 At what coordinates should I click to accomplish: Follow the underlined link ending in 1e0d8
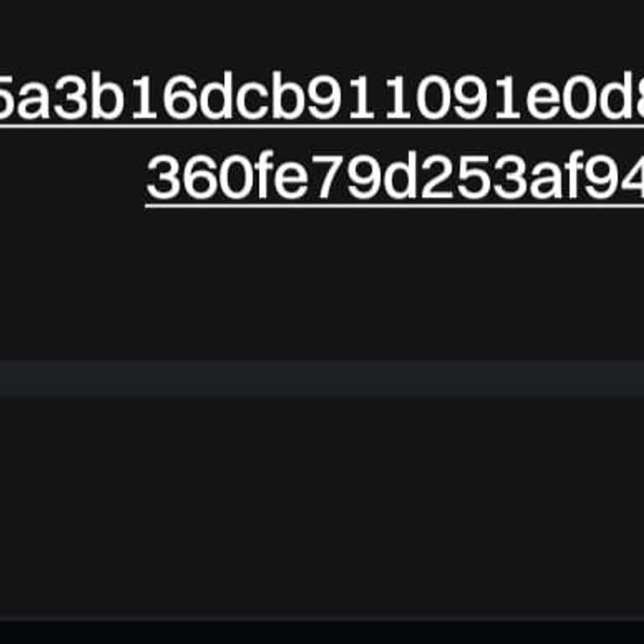(322, 99)
